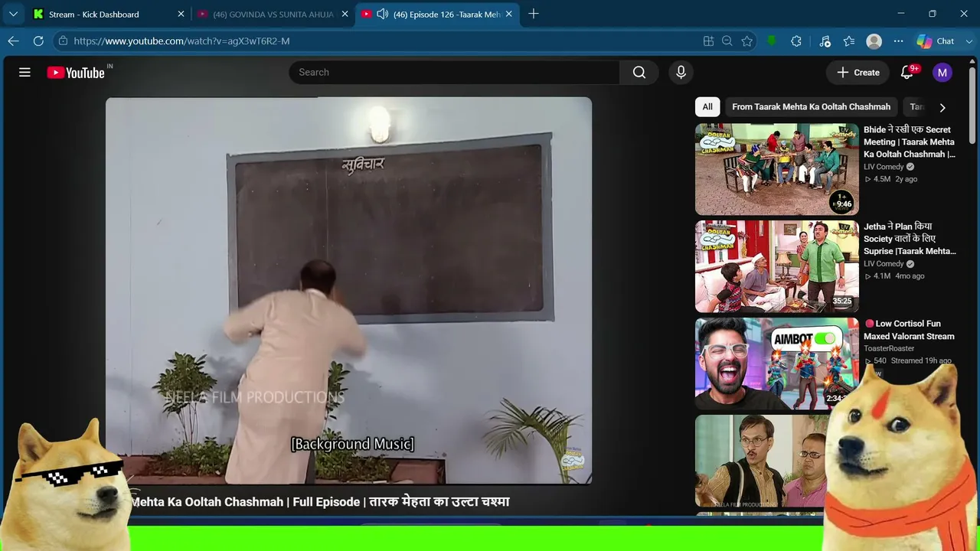Open a new browser tab with plus icon
Viewport: 980px width, 551px height.
[534, 14]
